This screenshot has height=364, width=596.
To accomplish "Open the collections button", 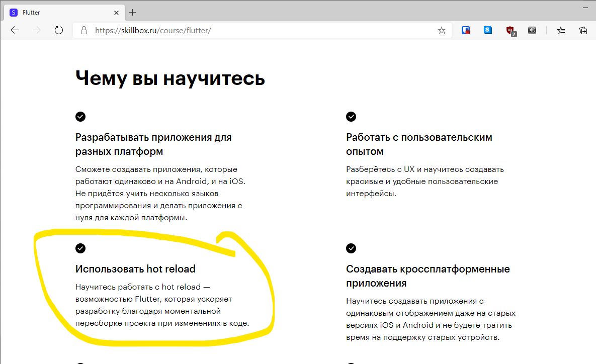I will tap(583, 30).
